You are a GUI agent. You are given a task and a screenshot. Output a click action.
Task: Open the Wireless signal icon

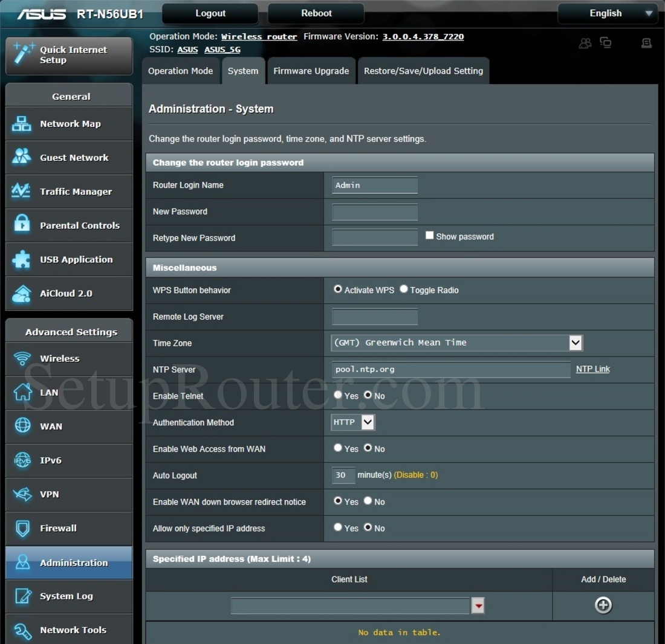point(22,358)
